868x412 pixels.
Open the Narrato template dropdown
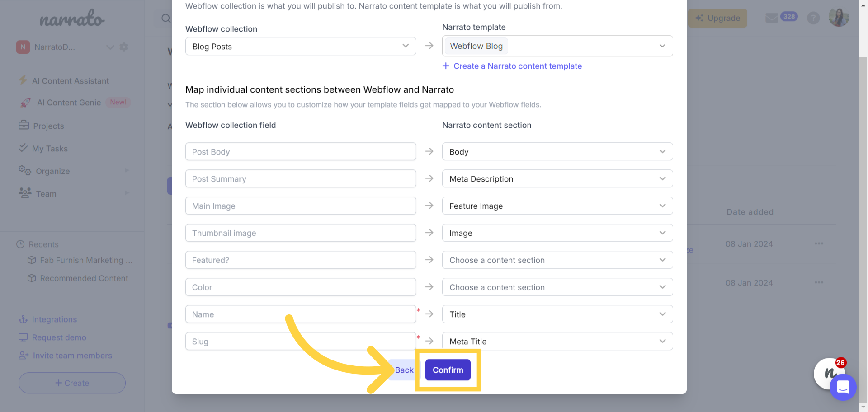coord(557,46)
